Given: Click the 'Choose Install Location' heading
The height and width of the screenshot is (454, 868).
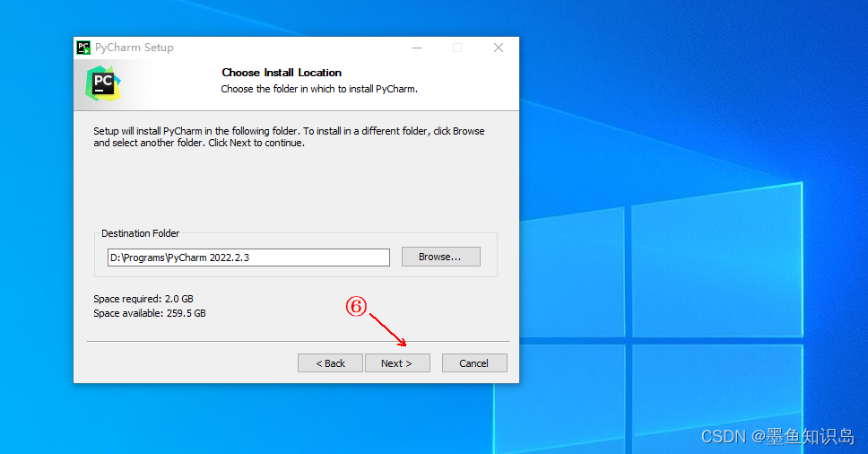Looking at the screenshot, I should 282,73.
